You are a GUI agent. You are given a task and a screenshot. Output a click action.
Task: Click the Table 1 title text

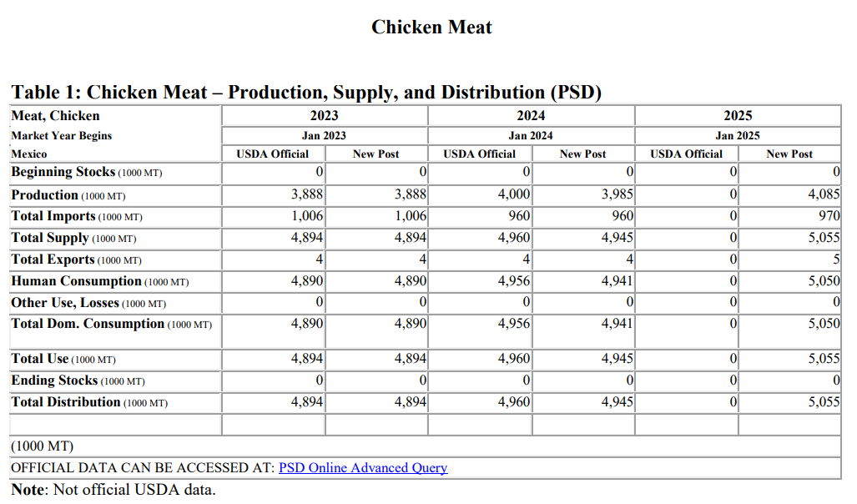click(x=306, y=92)
